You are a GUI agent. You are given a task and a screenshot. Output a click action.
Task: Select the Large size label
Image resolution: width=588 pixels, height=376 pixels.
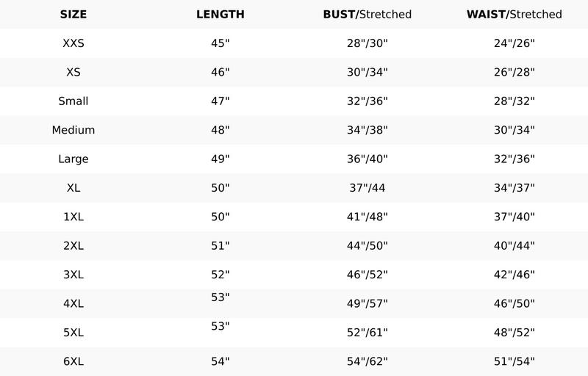73,159
